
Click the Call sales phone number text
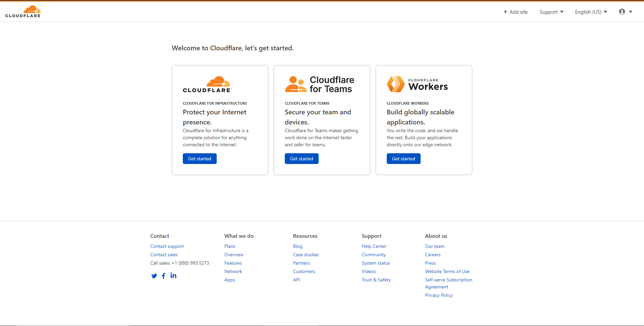[179, 263]
